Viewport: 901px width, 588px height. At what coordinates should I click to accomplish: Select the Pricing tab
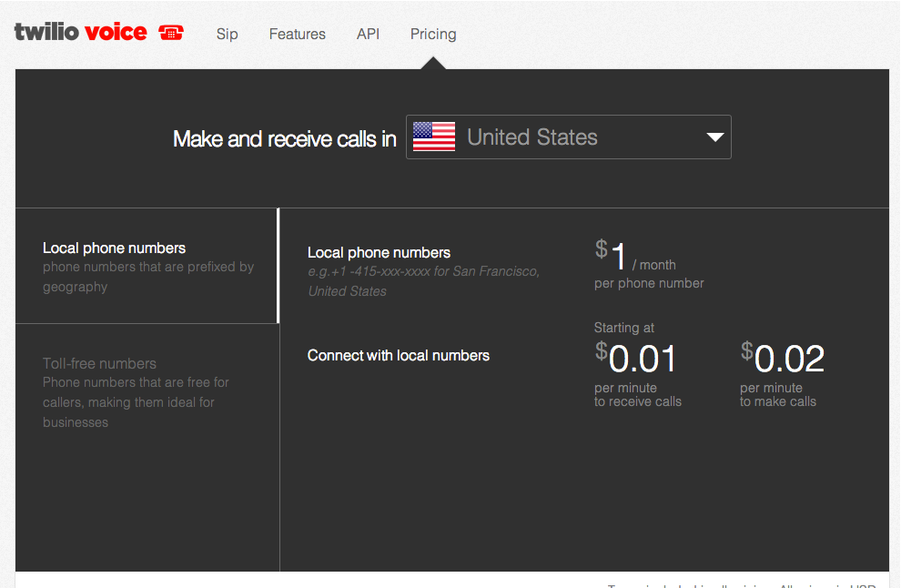coord(433,34)
